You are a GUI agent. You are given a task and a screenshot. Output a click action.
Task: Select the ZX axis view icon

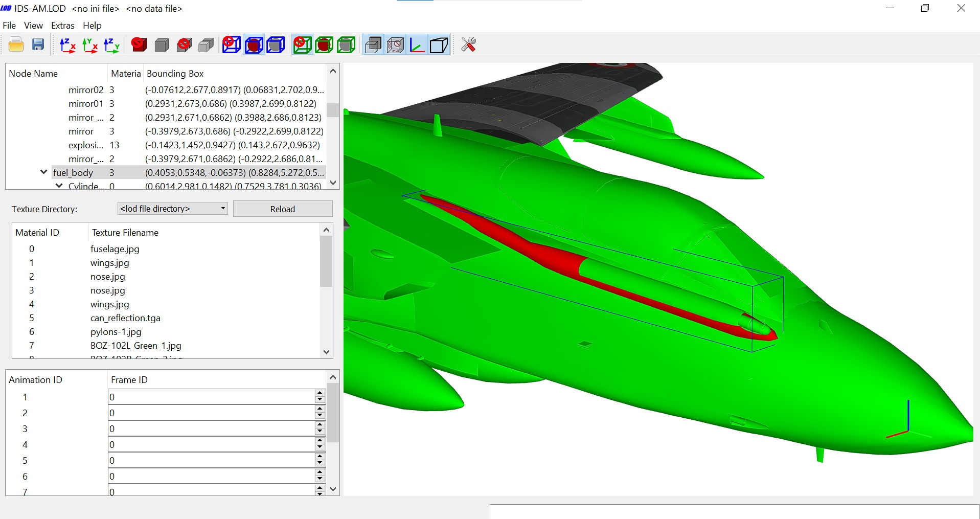click(67, 45)
